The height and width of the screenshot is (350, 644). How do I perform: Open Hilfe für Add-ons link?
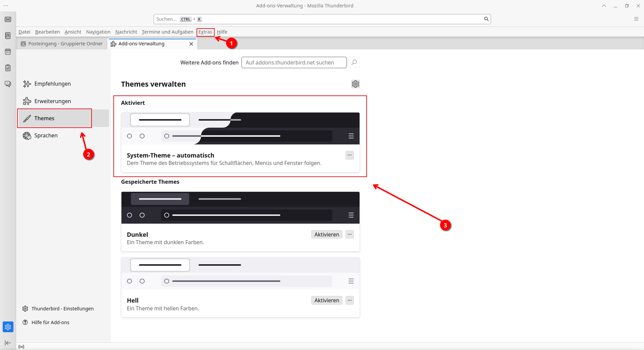pyautogui.click(x=50, y=322)
